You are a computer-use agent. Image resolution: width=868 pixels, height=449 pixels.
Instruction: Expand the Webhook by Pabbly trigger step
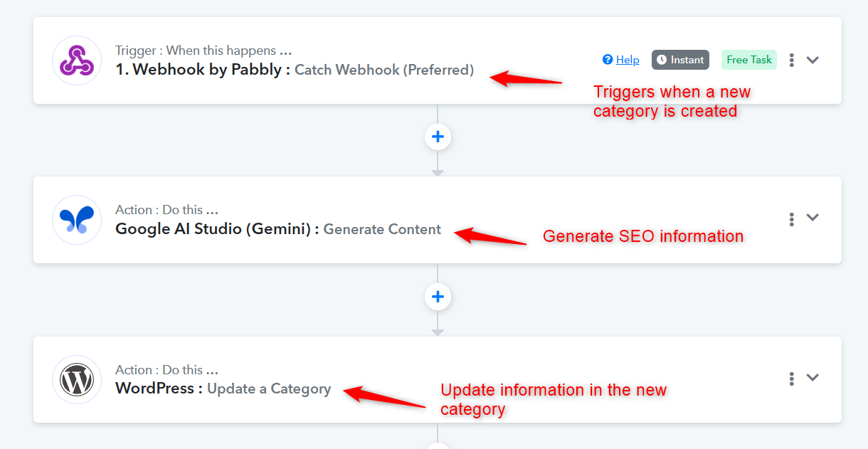pyautogui.click(x=813, y=60)
